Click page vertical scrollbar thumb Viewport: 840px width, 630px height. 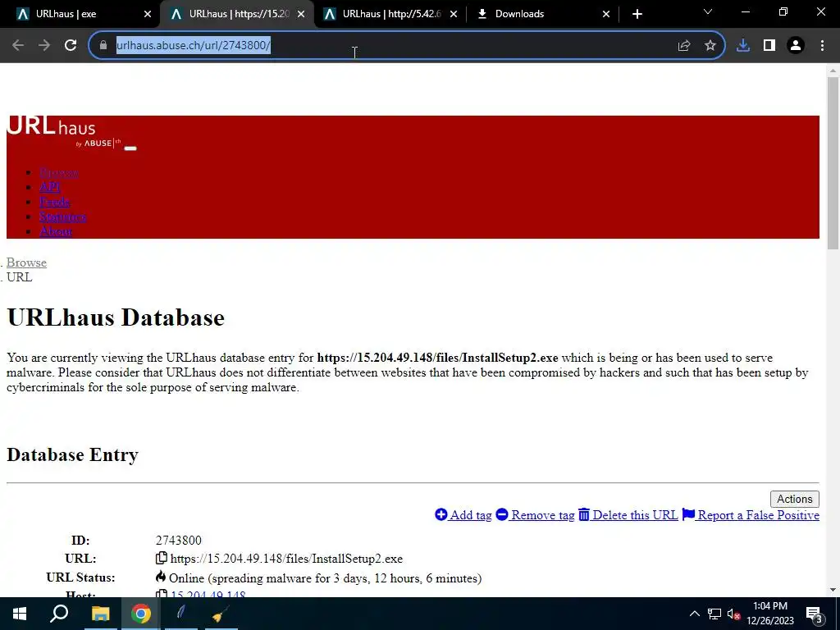[x=833, y=163]
